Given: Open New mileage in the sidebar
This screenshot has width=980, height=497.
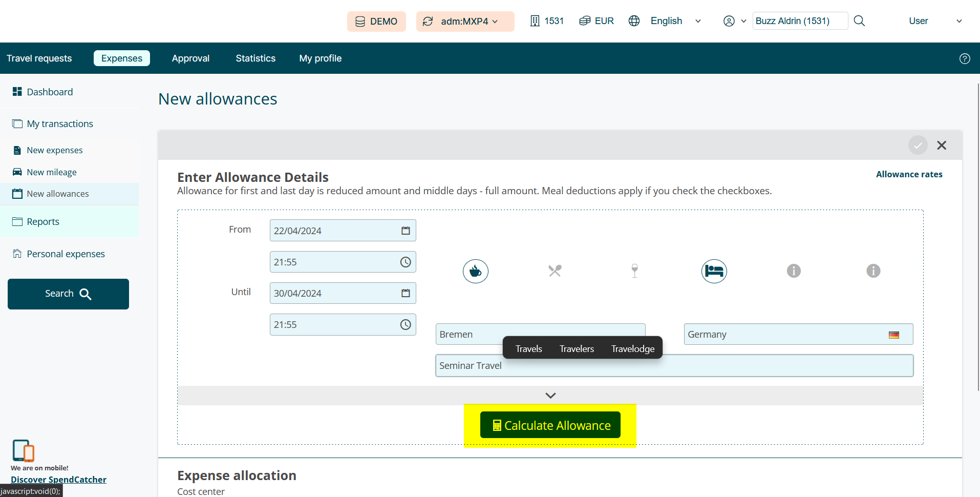Looking at the screenshot, I should coord(52,172).
